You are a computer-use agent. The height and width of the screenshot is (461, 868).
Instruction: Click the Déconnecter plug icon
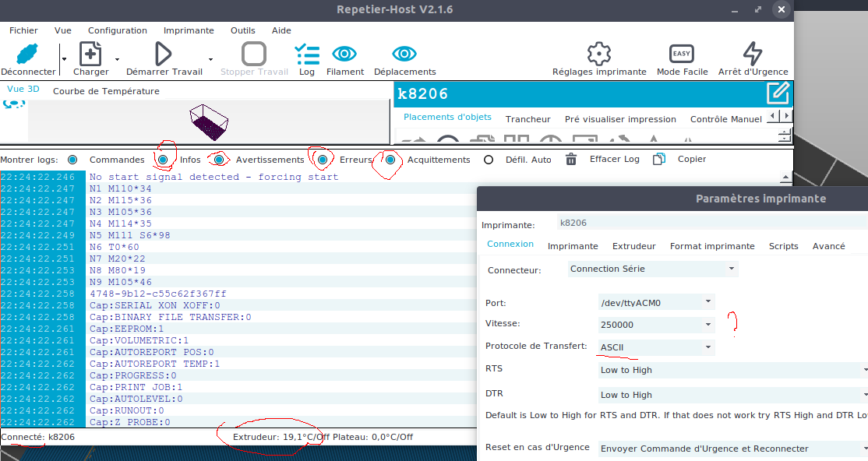pyautogui.click(x=27, y=55)
